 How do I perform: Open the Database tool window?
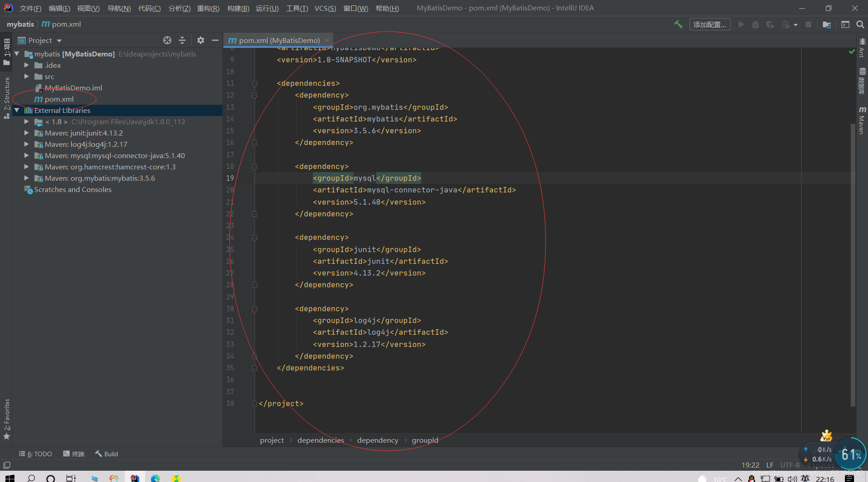(x=862, y=81)
